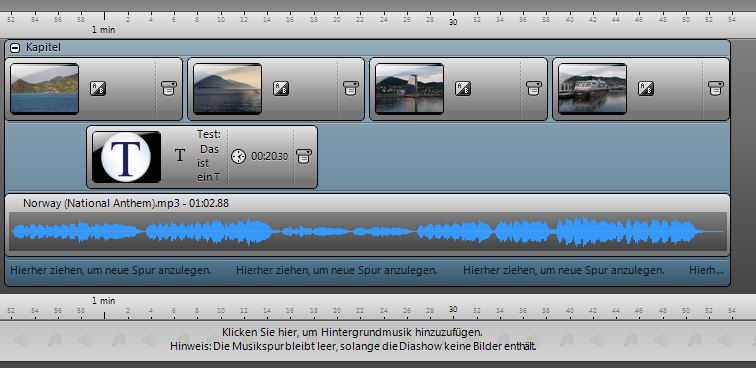This screenshot has height=368, width=756.
Task: Click the 1 min marker on top ruler
Action: 104,29
